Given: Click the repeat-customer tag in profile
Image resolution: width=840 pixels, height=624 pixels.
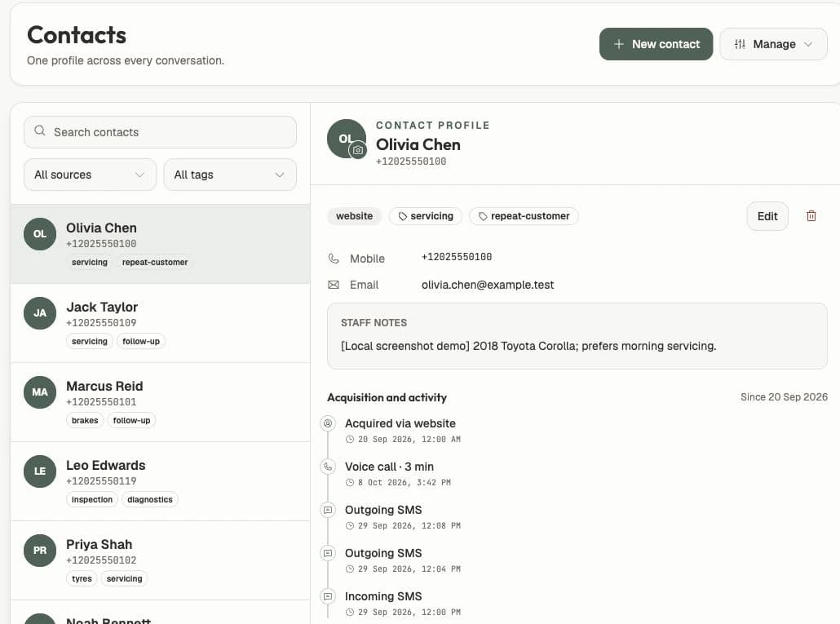Looking at the screenshot, I should 524,216.
